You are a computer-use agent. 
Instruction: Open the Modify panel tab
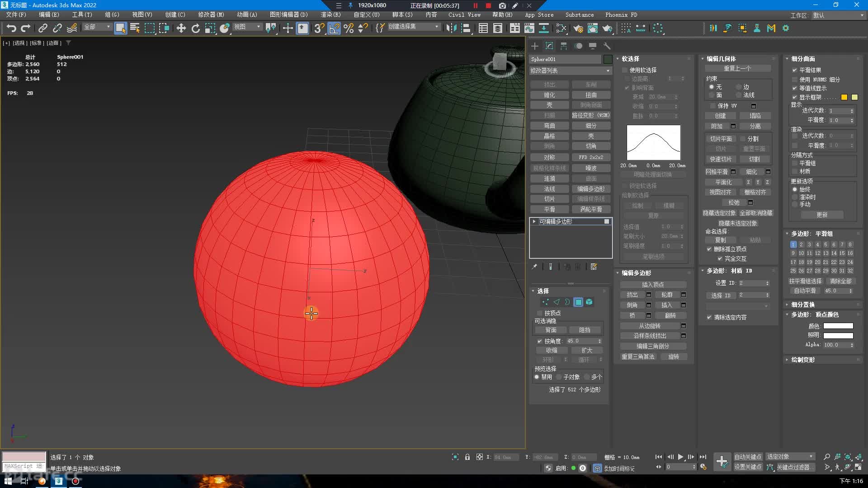tap(549, 46)
